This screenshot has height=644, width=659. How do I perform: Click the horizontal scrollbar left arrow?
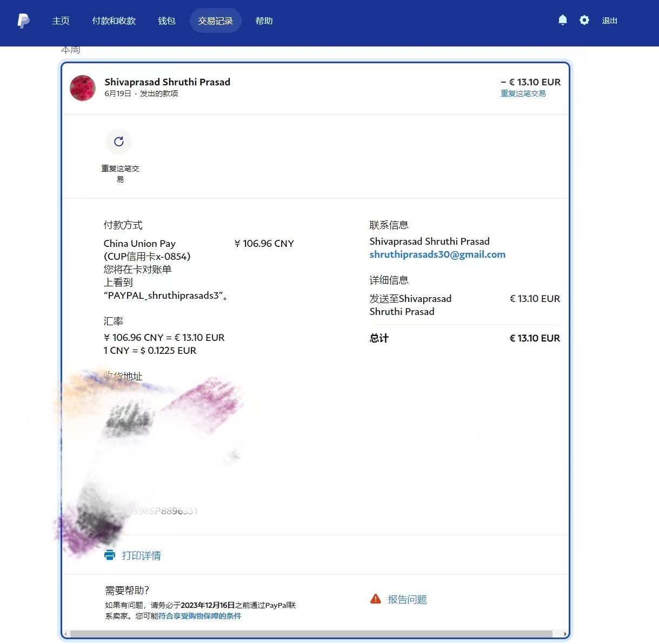[65, 634]
